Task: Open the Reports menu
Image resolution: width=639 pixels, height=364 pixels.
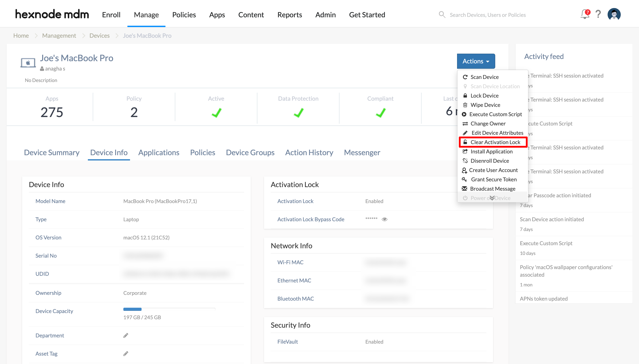Action: coord(290,15)
